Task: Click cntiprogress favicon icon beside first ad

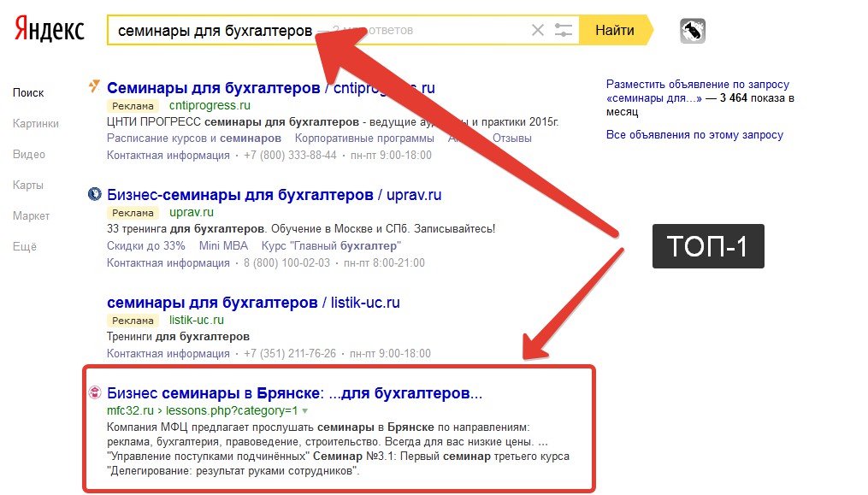Action: [x=95, y=86]
